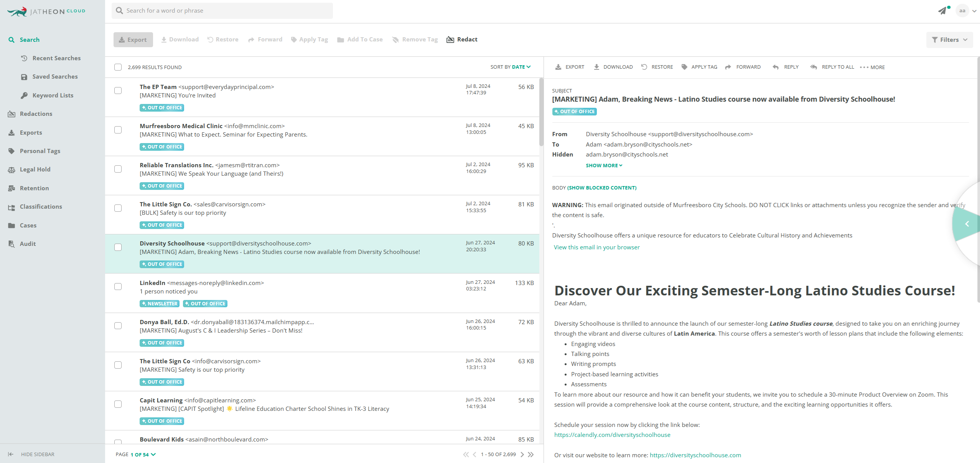
Task: Click the Redact icon in top toolbar
Action: [x=450, y=40]
